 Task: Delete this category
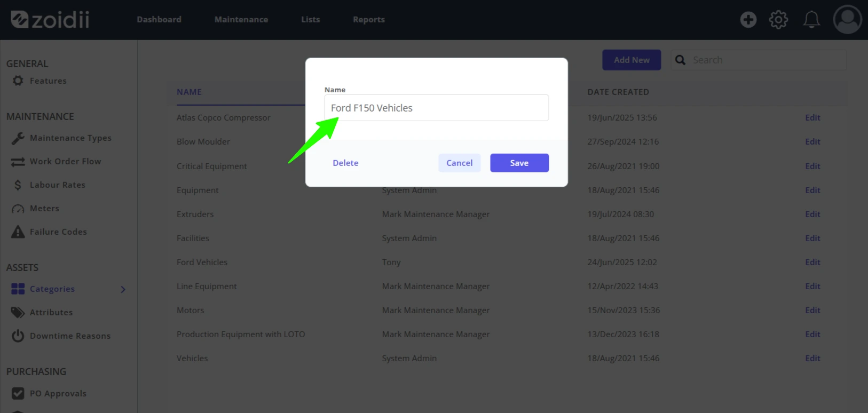tap(345, 163)
